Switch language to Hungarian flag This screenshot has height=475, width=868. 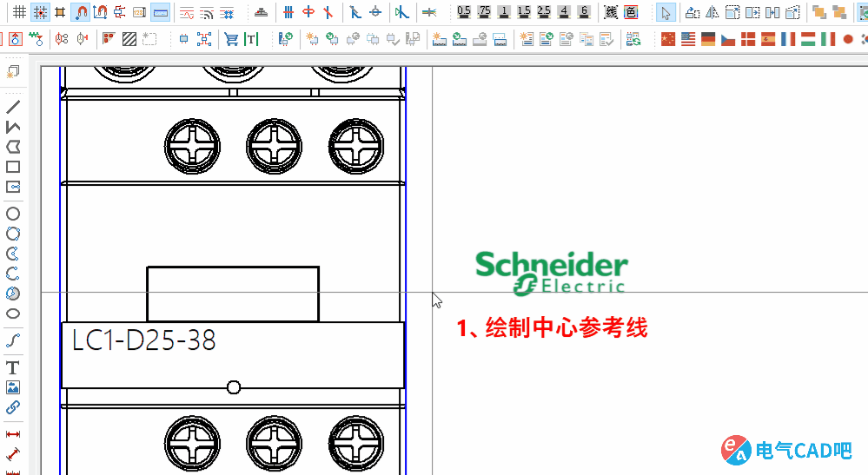[808, 39]
